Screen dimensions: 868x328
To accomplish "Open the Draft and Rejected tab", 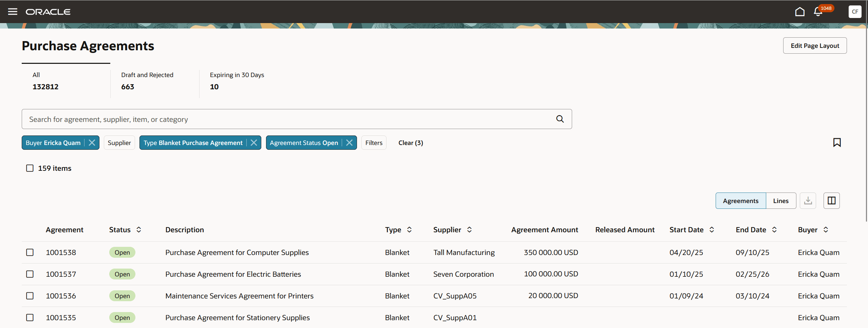I will click(x=147, y=81).
